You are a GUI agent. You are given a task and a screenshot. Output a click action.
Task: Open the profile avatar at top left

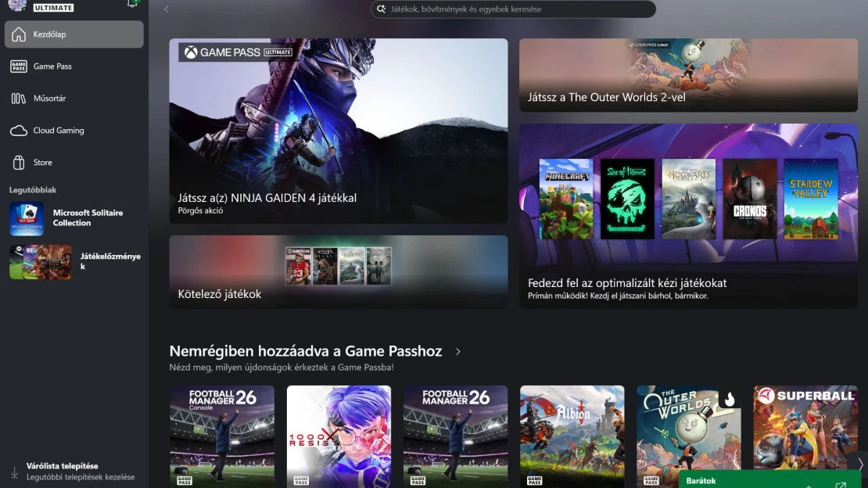pos(17,5)
